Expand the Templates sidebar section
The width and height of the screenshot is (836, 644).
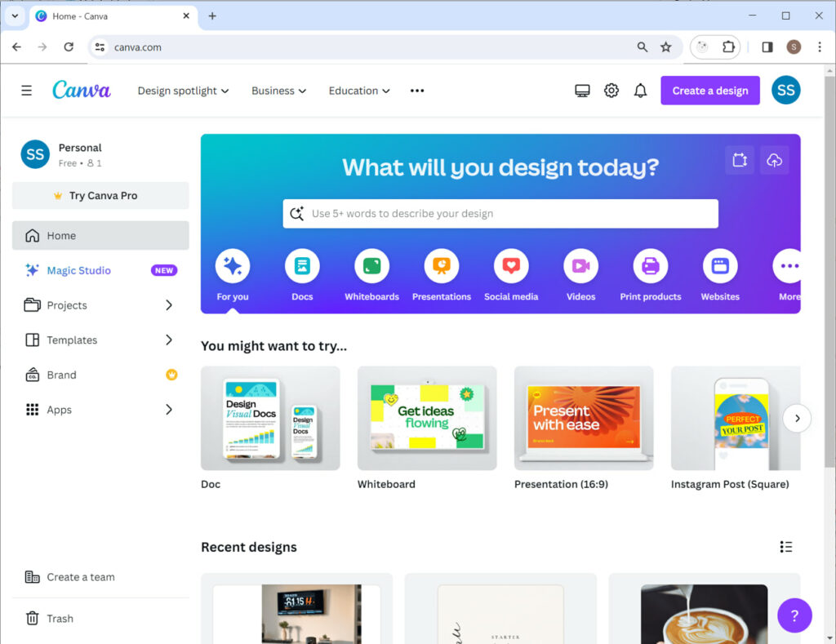tap(73, 340)
